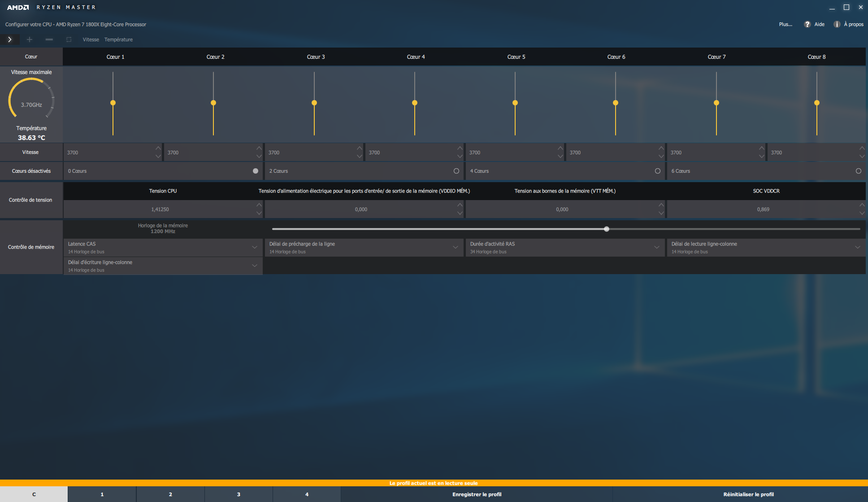The height and width of the screenshot is (502, 868).
Task: Expand the Latence CAS dropdown
Action: [x=254, y=247]
